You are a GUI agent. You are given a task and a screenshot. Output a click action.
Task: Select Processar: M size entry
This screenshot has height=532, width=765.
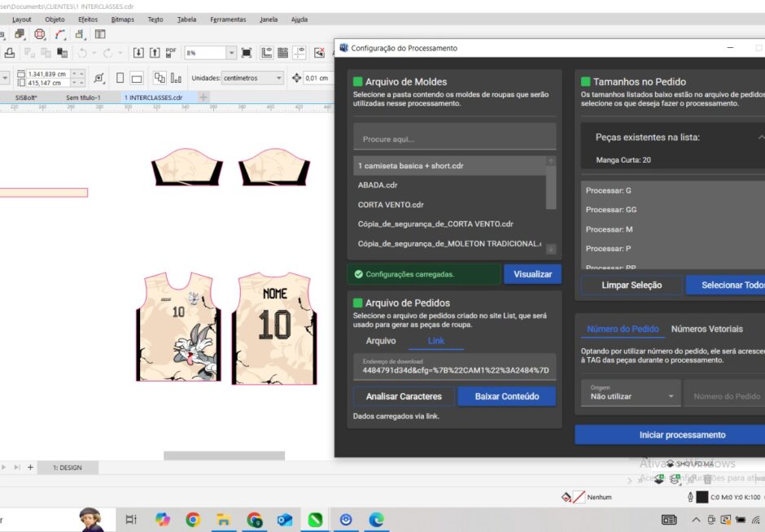pos(673,229)
